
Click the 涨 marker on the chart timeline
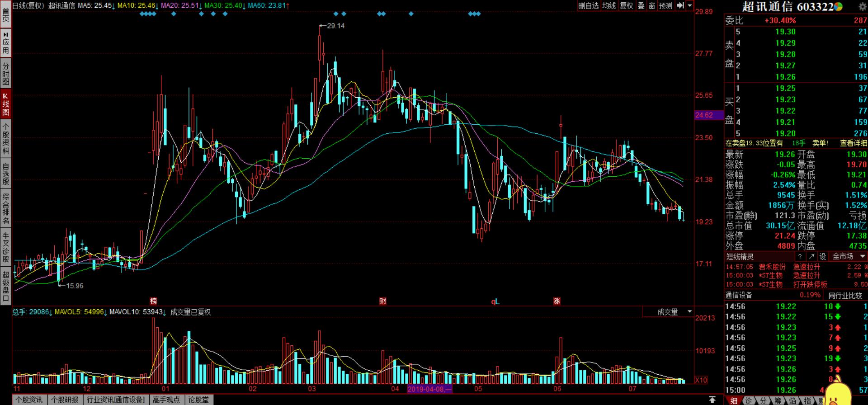click(x=557, y=301)
